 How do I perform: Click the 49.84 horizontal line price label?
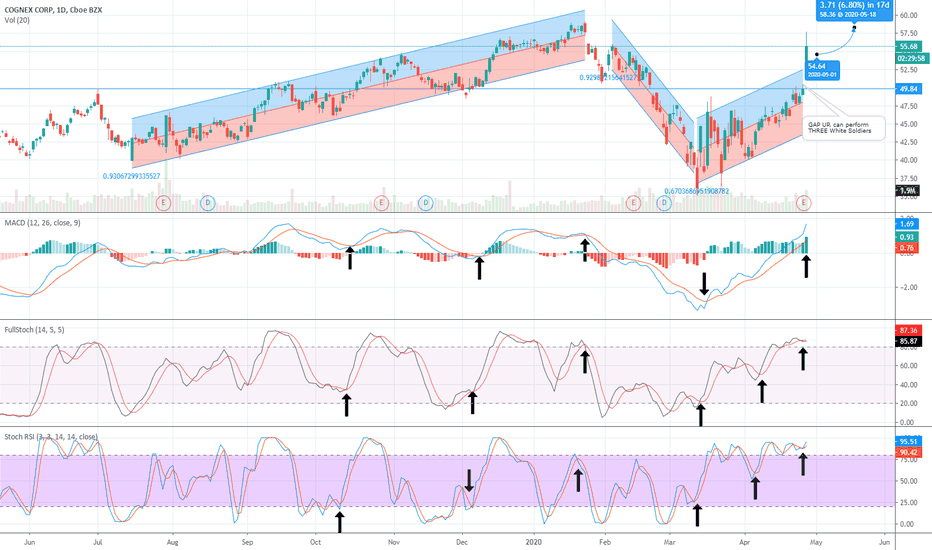click(908, 89)
